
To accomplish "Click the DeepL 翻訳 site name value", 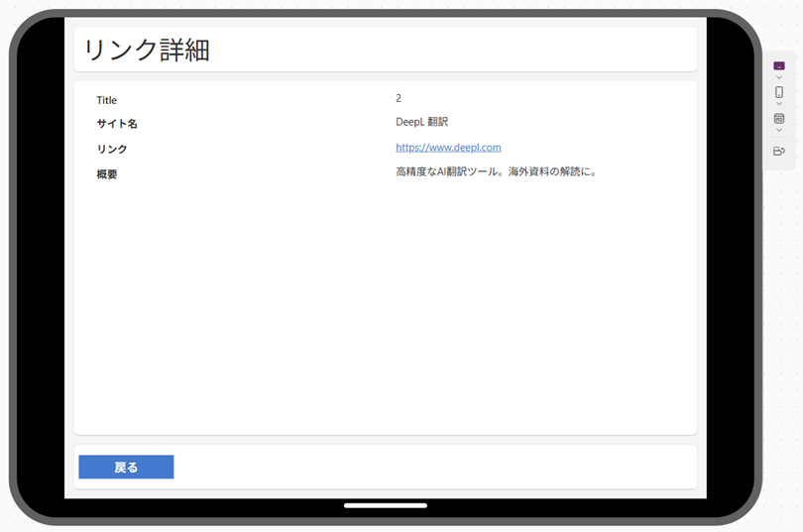I will [422, 122].
